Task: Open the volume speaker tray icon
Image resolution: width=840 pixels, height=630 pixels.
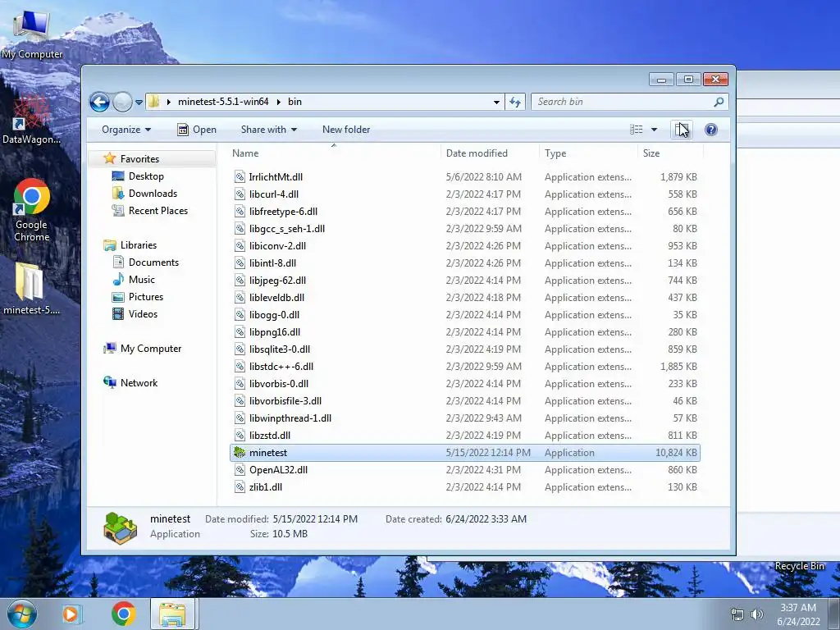Action: point(756,614)
